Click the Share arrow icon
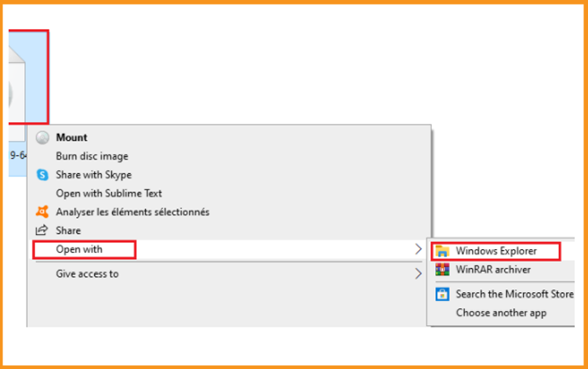The height and width of the screenshot is (369, 588). coord(42,230)
